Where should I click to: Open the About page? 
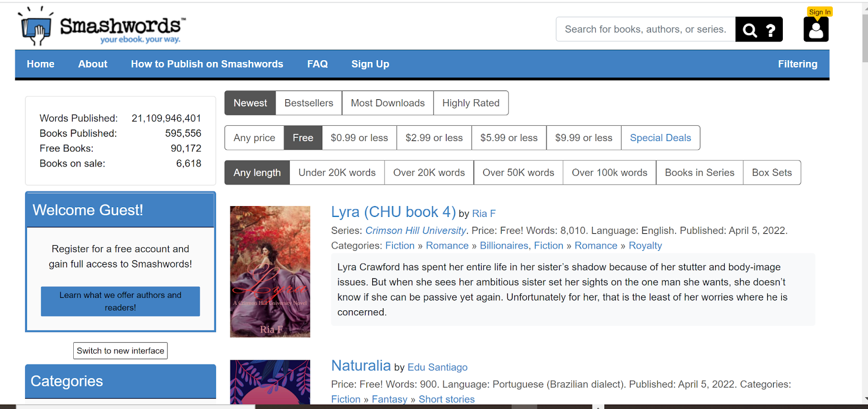pos(93,64)
